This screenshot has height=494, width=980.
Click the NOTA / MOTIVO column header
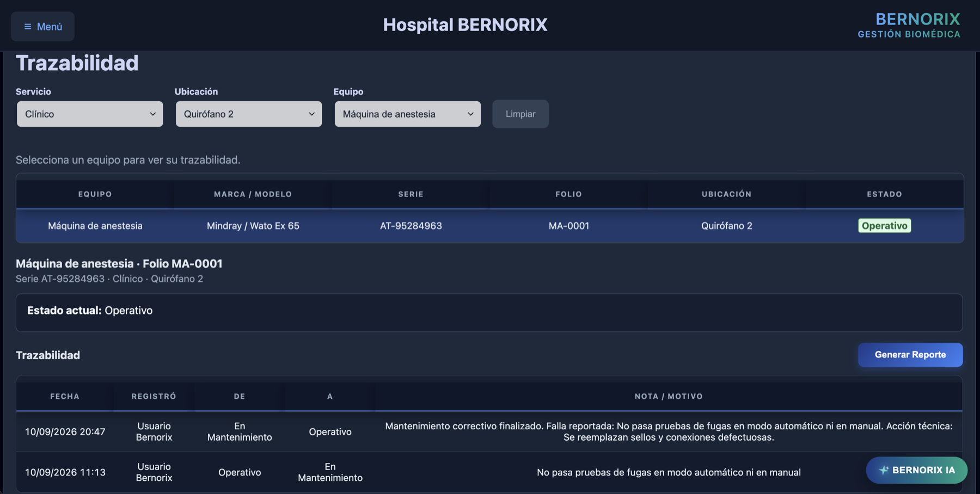pos(669,397)
